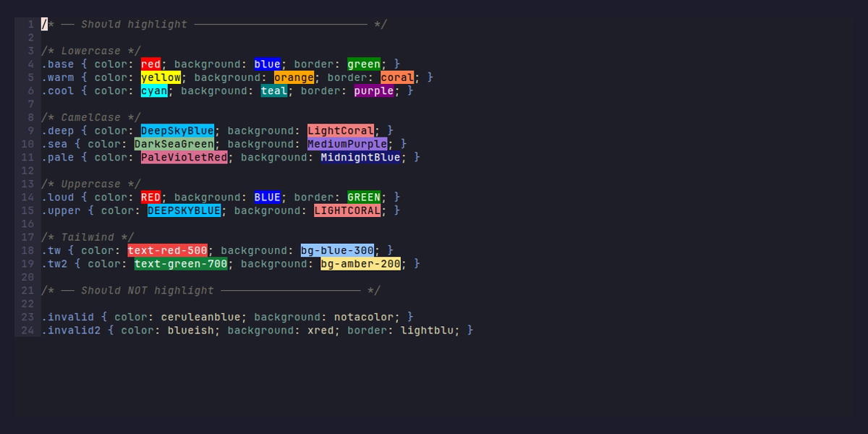Click the .deep selector

(58, 131)
